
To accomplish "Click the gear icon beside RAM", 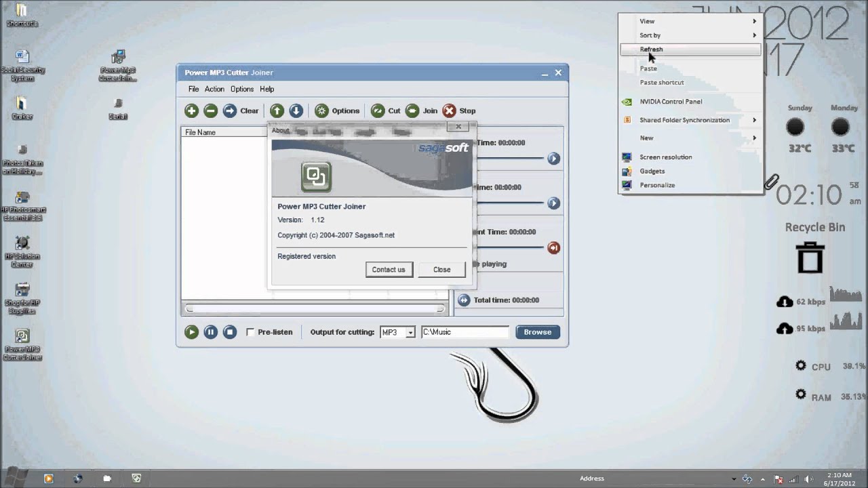I will [x=801, y=394].
